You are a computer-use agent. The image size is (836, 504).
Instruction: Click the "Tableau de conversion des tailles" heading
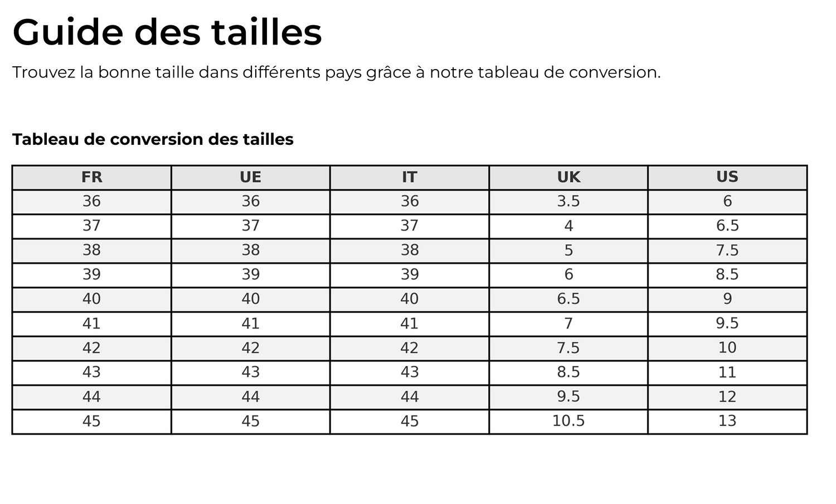tap(153, 139)
